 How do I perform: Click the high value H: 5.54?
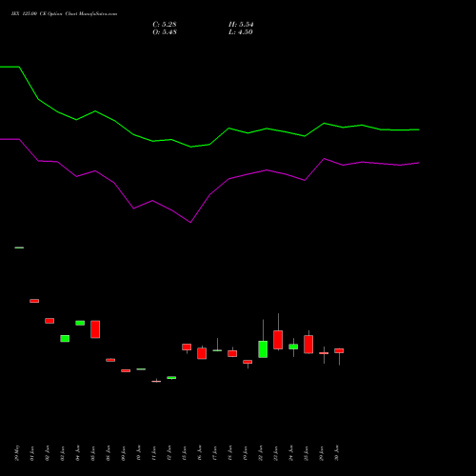click(241, 25)
